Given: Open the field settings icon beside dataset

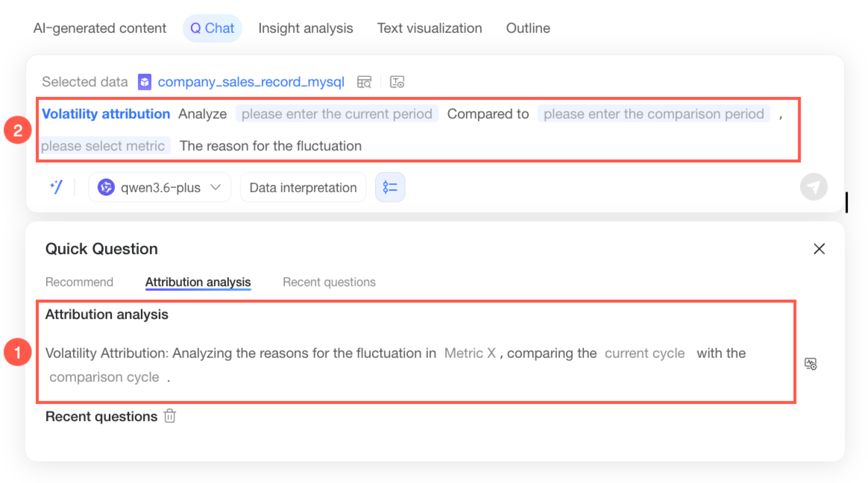Looking at the screenshot, I should click(x=397, y=82).
